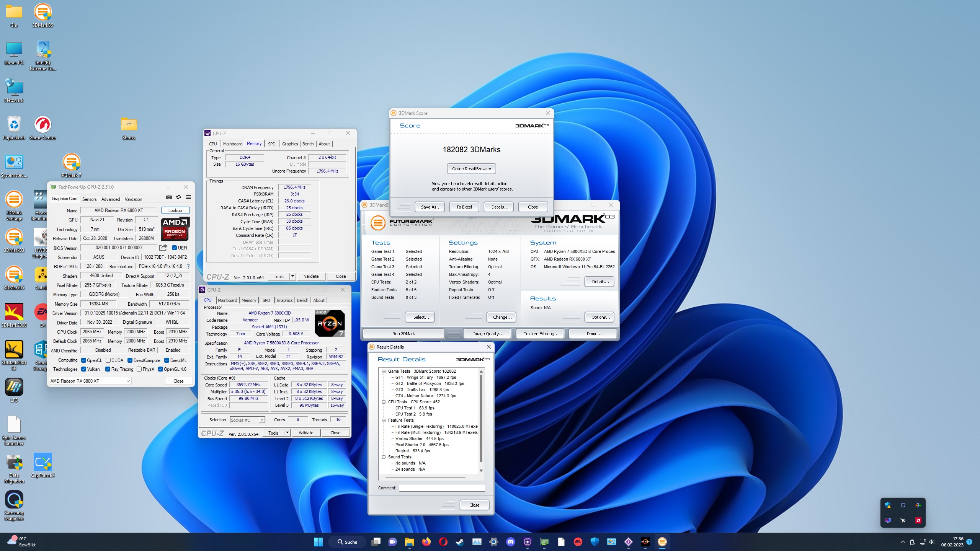Select the CapFrameX desktop icon

point(42,465)
